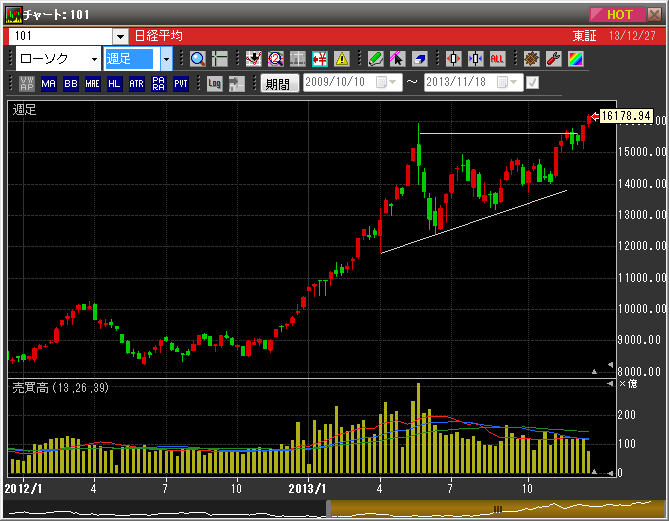Viewport: 669px width, 521px height.
Task: Toggle the ATR indicator button
Action: pyautogui.click(x=137, y=84)
